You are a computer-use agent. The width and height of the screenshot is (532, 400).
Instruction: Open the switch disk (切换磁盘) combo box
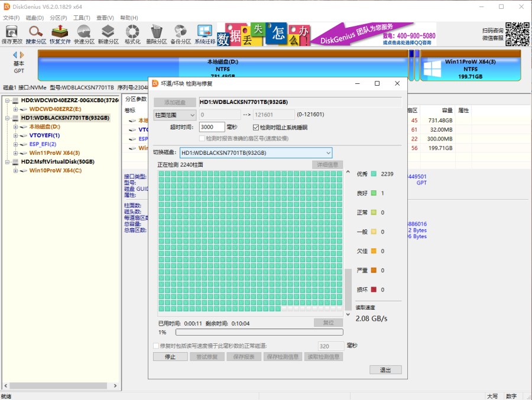click(x=256, y=152)
